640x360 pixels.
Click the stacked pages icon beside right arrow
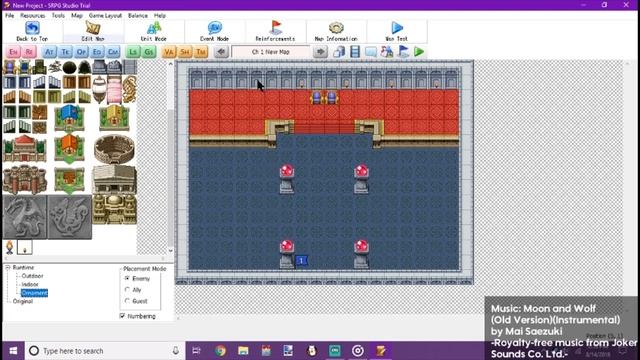pyautogui.click(x=339, y=52)
